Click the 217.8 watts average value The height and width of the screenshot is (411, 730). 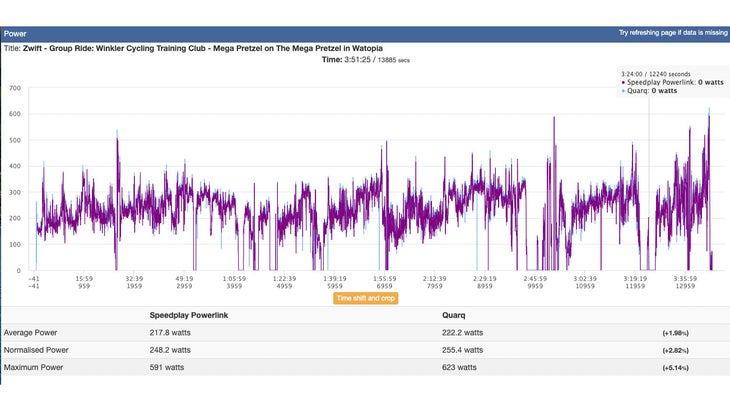[170, 333]
